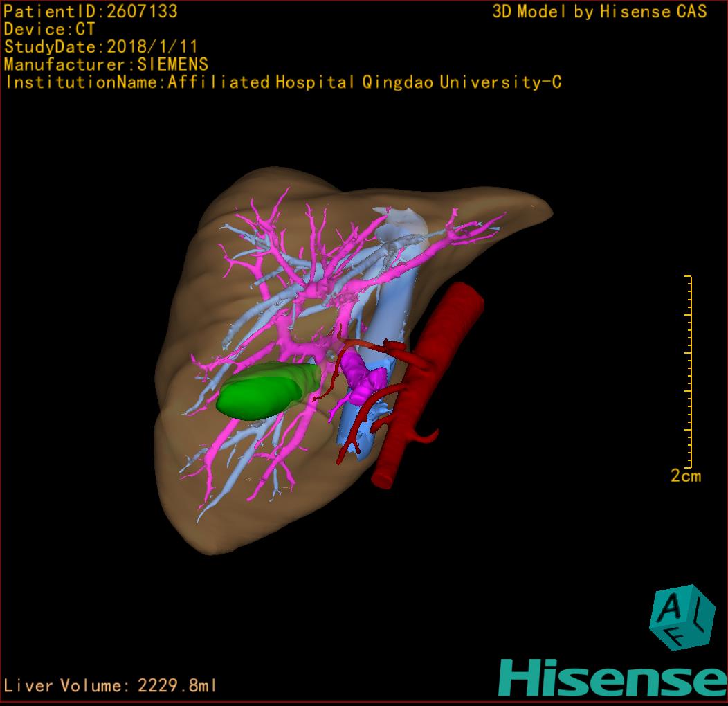Click the 3D Model by Hisense CAS text

click(599, 11)
